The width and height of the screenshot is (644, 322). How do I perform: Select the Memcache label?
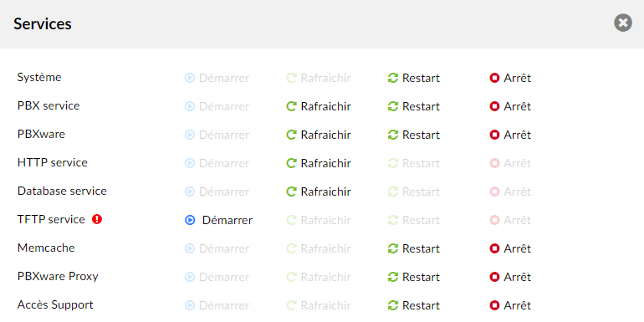point(46,248)
